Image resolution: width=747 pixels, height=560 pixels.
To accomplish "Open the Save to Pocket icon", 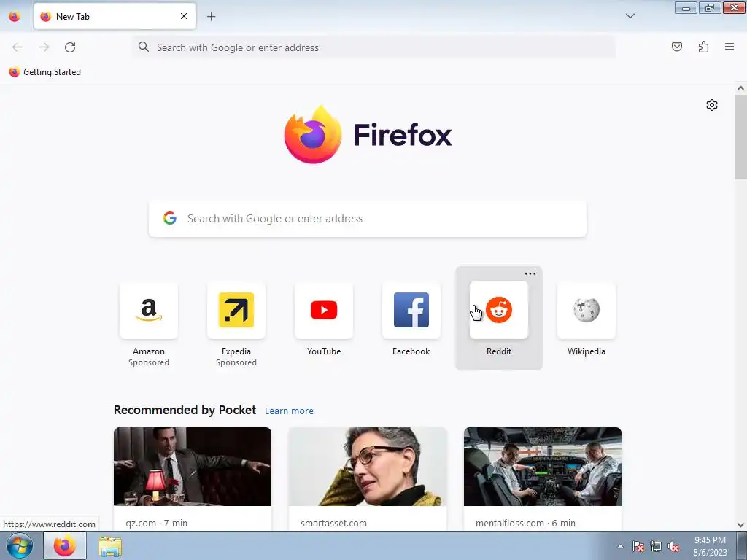I will point(676,47).
